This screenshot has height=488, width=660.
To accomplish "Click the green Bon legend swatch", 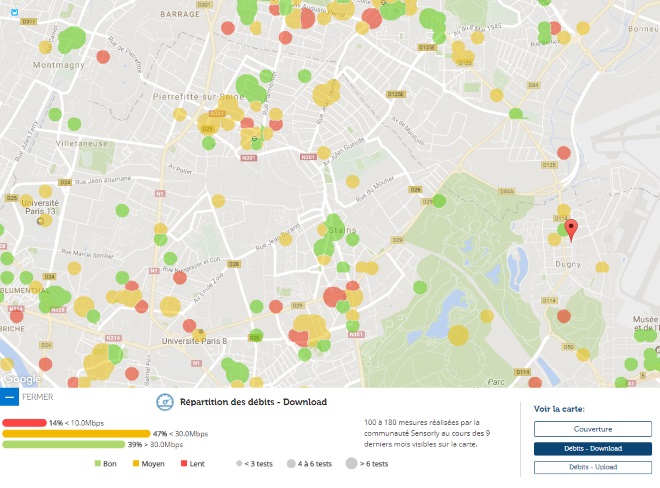I will coord(98,463).
